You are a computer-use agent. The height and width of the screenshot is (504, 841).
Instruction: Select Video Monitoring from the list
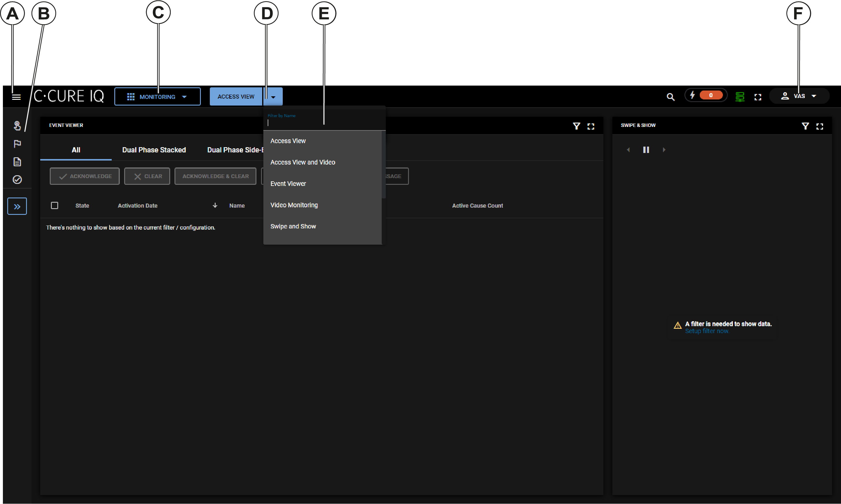coord(294,205)
